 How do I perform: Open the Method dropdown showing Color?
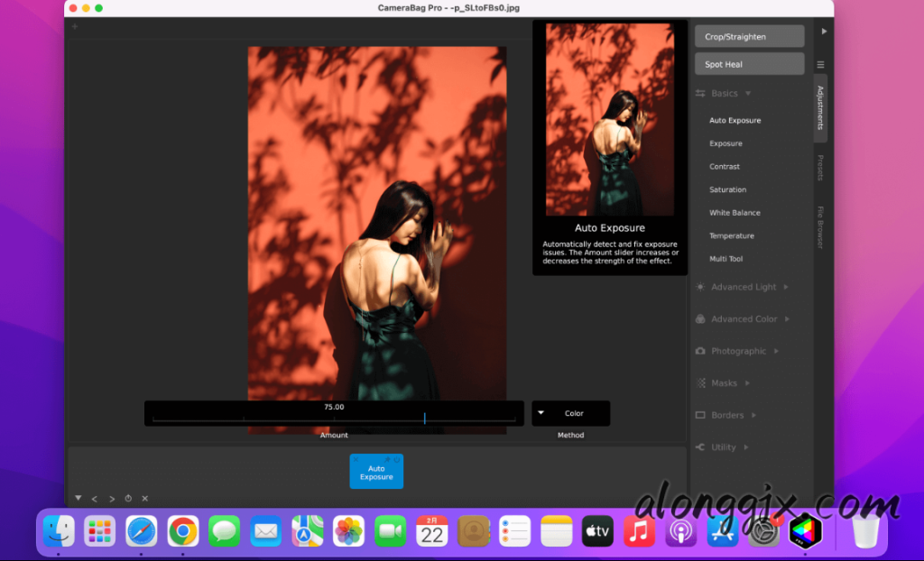point(570,413)
